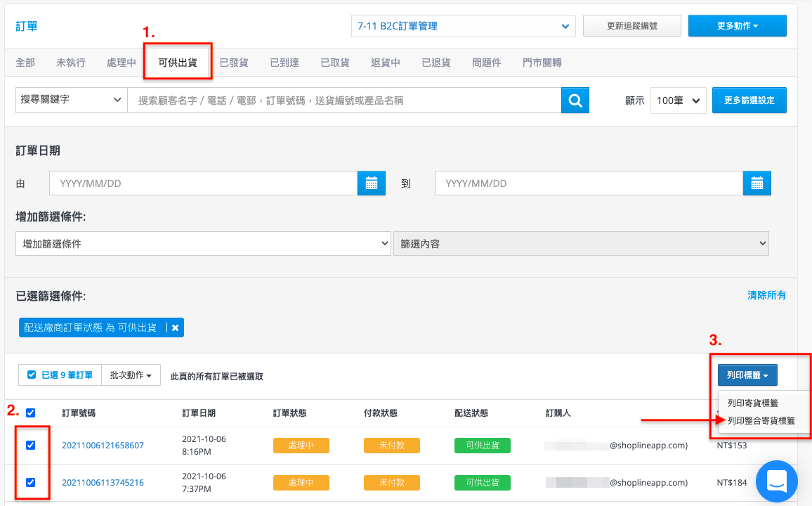
Task: Change the 100筆 display count dropdown
Action: click(678, 100)
